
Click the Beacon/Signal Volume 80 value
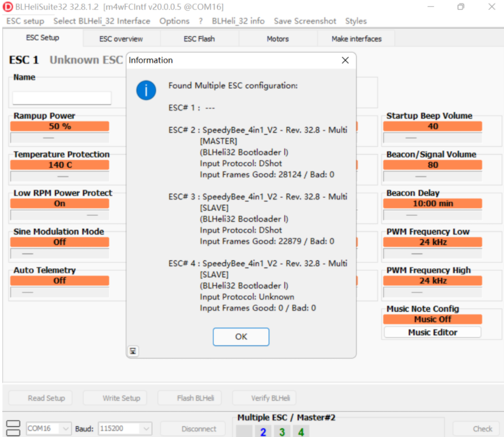click(x=433, y=165)
